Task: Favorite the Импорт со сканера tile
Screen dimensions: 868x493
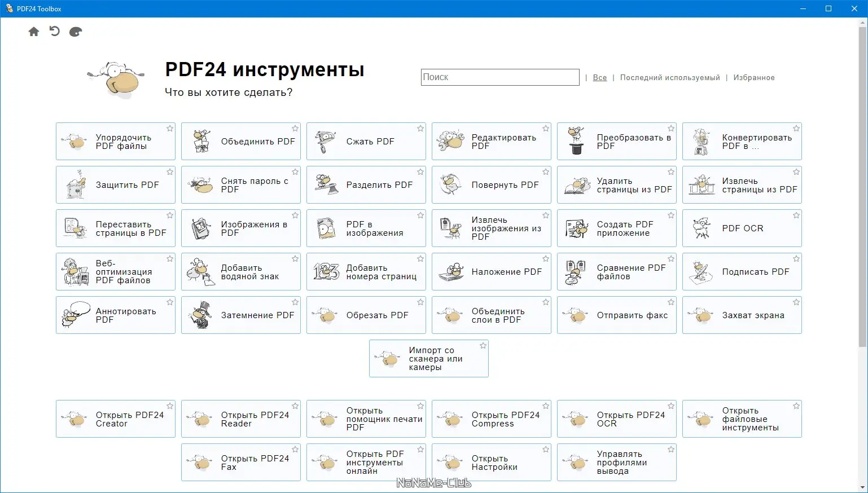Action: [483, 346]
